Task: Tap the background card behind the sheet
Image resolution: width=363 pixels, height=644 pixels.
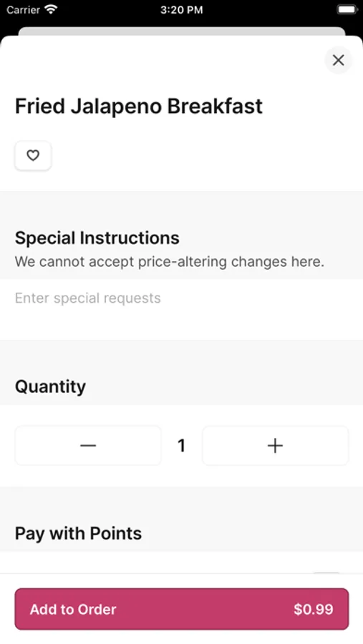Action: [181, 31]
